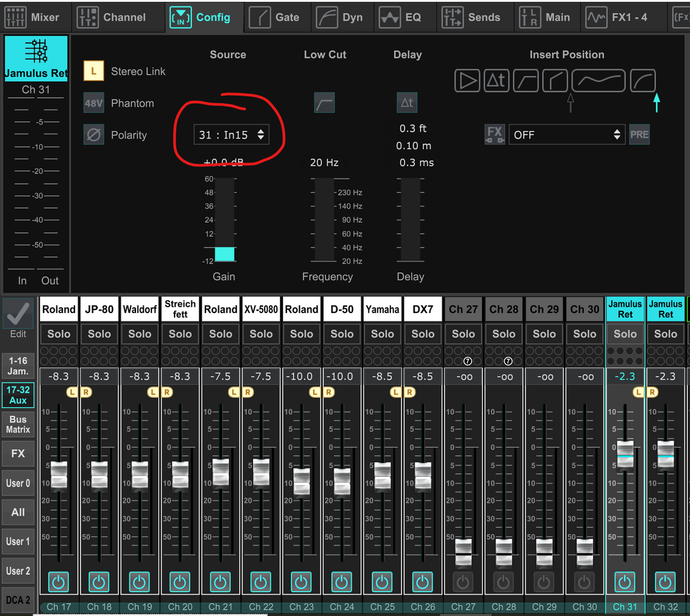The image size is (690, 616).
Task: Toggle Ch 20 power mute icon
Action: click(x=180, y=582)
